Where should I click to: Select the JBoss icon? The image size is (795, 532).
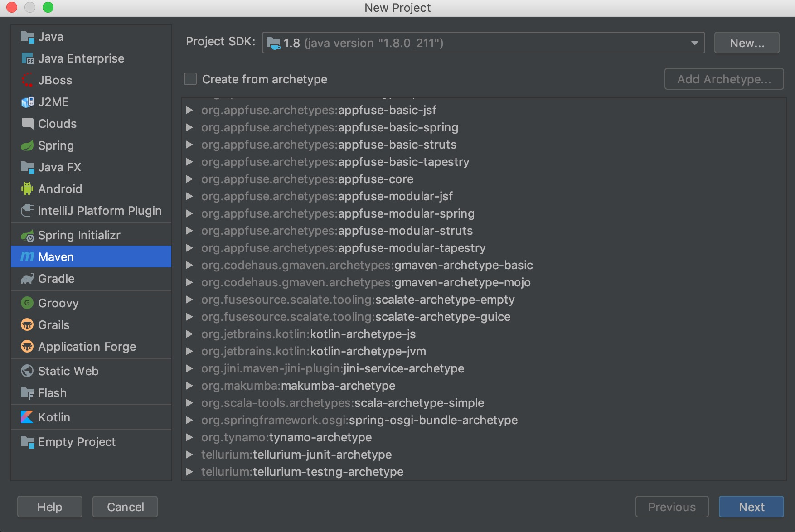pyautogui.click(x=27, y=80)
